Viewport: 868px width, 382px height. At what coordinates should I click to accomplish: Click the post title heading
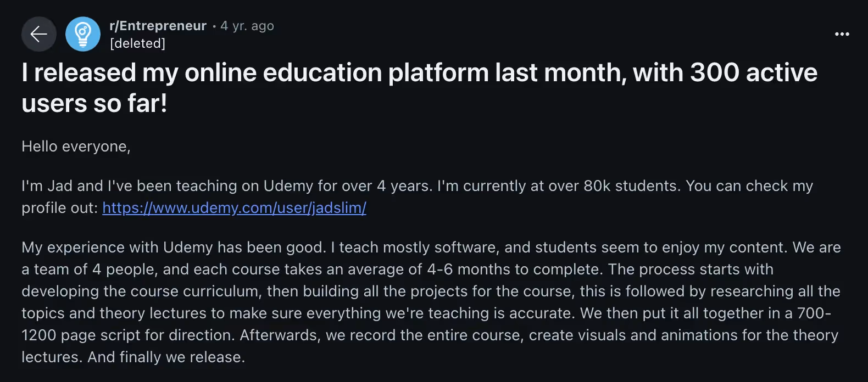(385, 73)
